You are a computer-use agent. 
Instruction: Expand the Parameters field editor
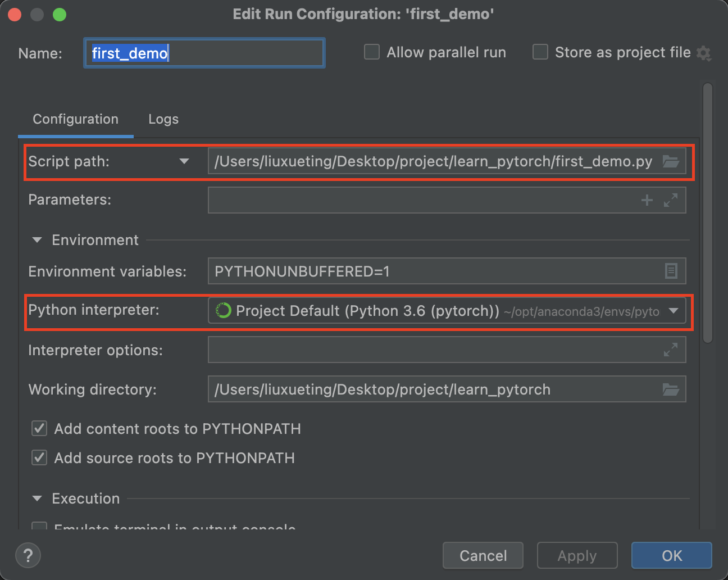point(671,200)
